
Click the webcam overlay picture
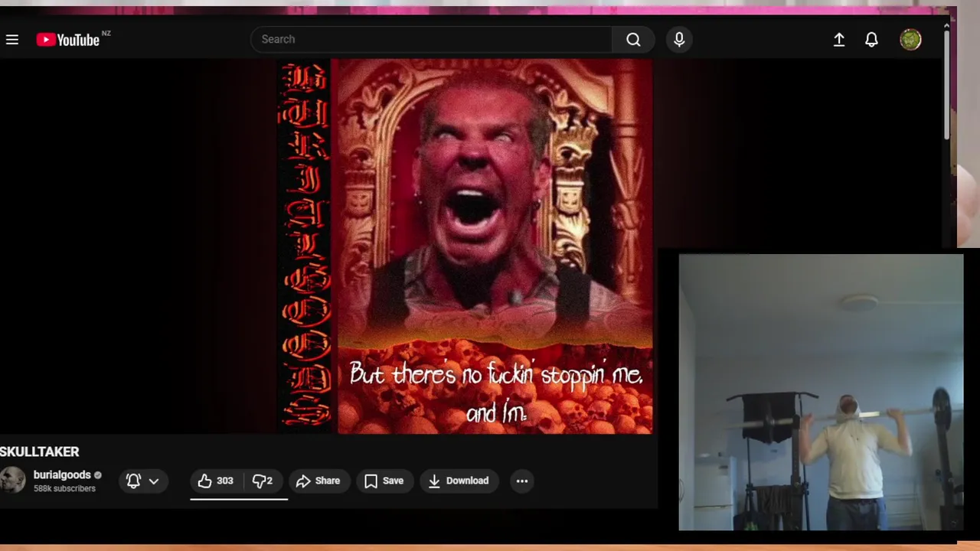pos(821,393)
